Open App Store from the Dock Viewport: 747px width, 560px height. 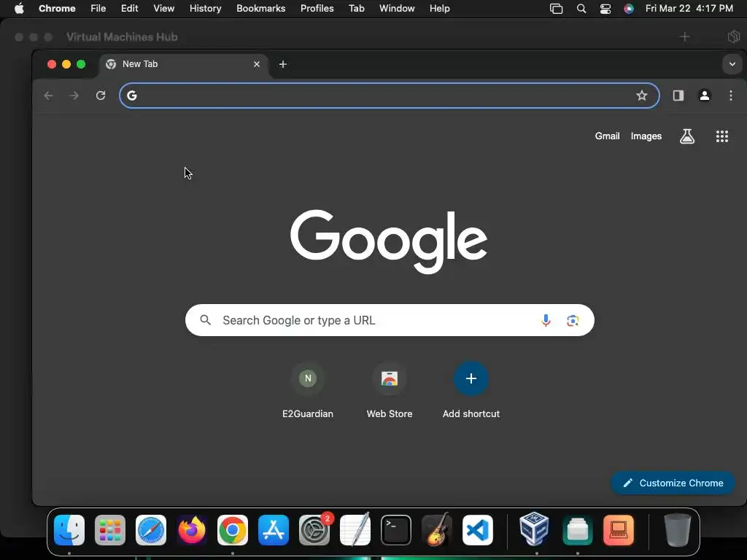click(x=274, y=530)
